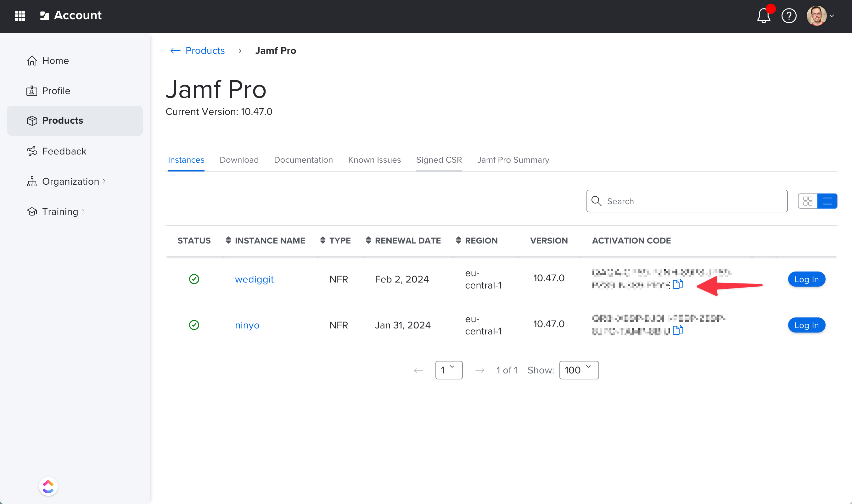Go to Home in the sidebar
852x504 pixels.
[x=55, y=61]
